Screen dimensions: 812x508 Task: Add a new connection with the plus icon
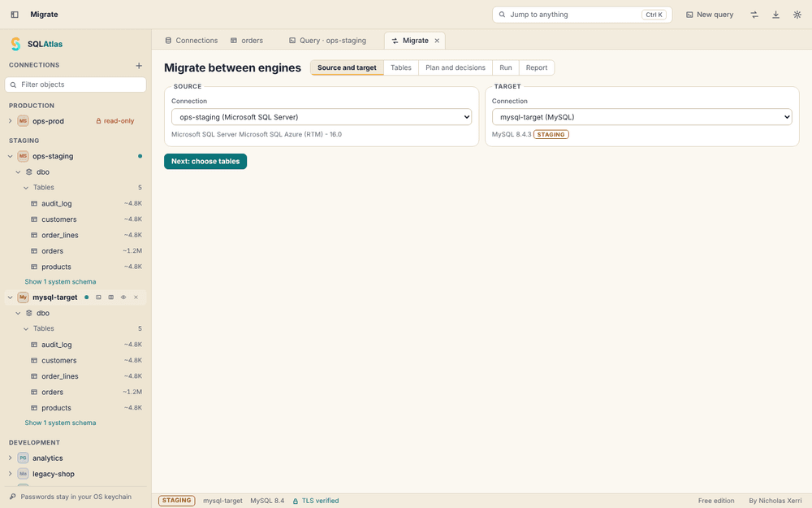(x=139, y=65)
